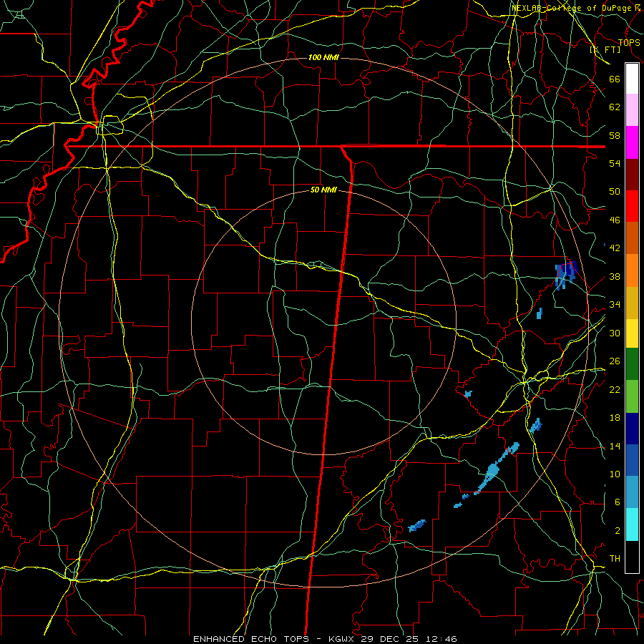This screenshot has width=644, height=644.
Task: Click the dark blue echo cluster near eastern edge
Action: [566, 273]
